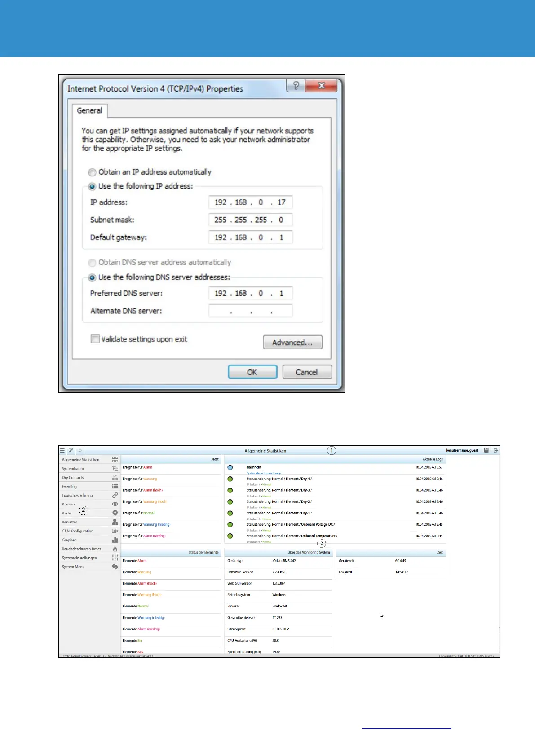Image resolution: width=535 pixels, height=756 pixels.
Task: Confirm the IPv4 settings with OK
Action: pos(252,372)
